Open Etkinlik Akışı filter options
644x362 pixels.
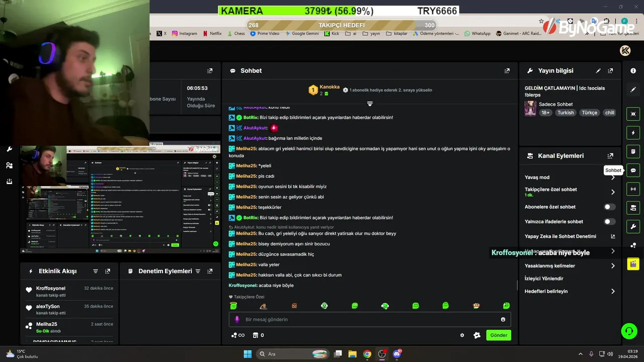tap(96, 271)
